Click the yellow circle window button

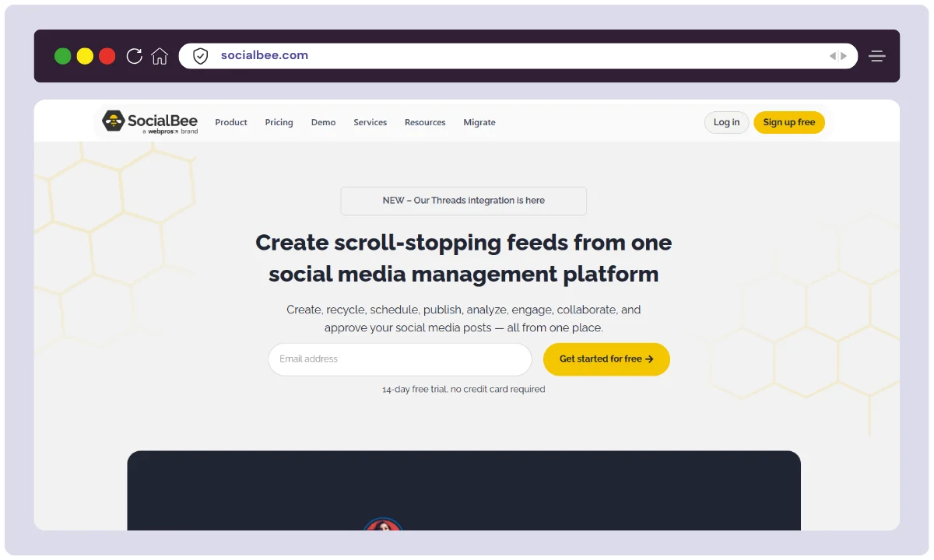tap(85, 56)
